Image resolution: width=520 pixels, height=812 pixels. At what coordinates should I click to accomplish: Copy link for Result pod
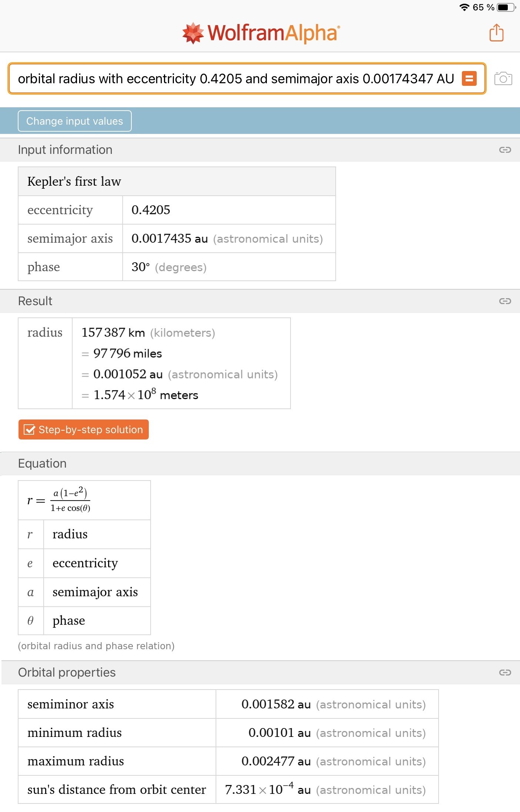(x=505, y=301)
